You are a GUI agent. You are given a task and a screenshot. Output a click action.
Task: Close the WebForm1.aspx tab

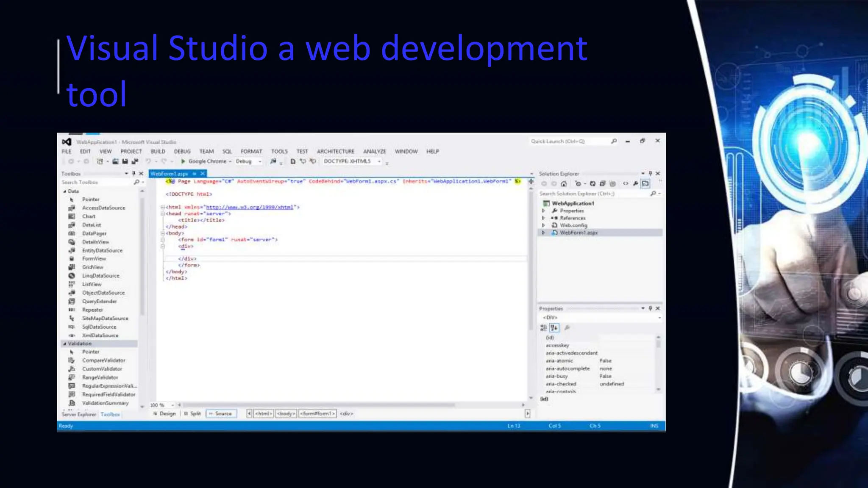point(203,174)
